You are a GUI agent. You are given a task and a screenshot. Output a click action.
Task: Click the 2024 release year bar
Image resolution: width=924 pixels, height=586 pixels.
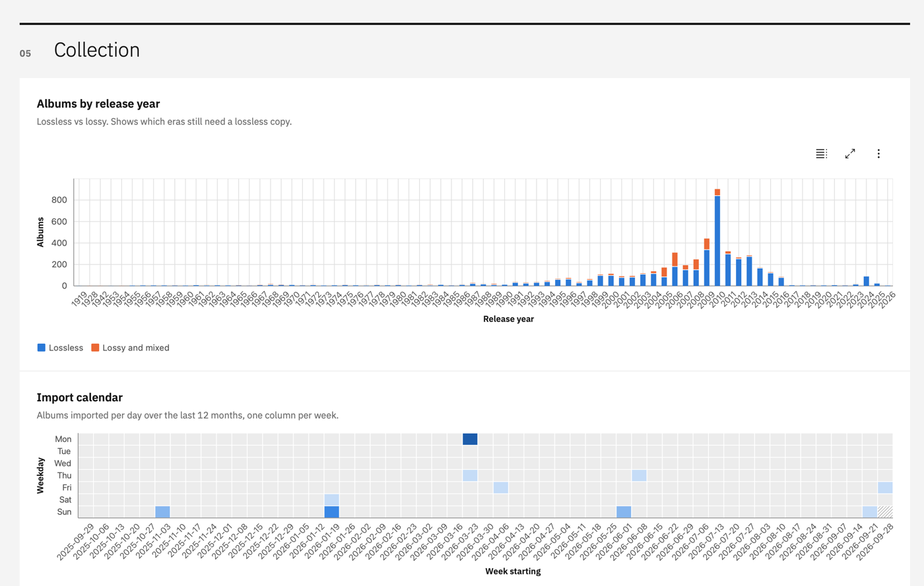pos(867,281)
